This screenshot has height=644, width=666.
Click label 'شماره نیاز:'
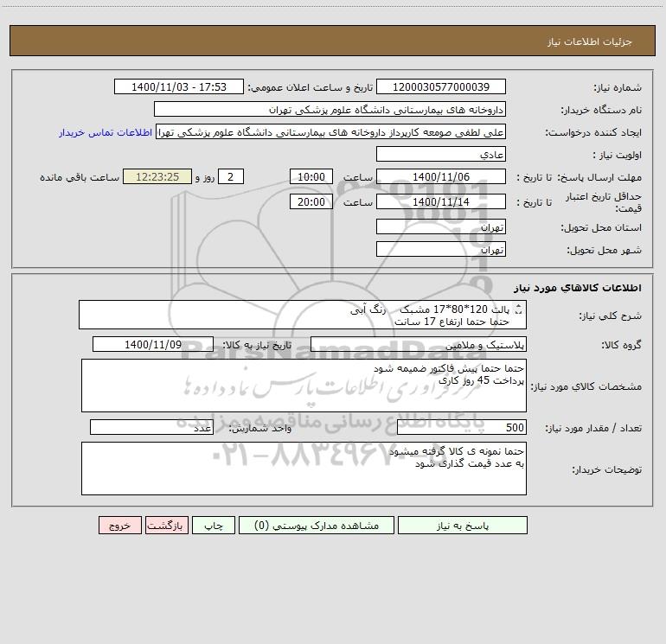pyautogui.click(x=618, y=87)
